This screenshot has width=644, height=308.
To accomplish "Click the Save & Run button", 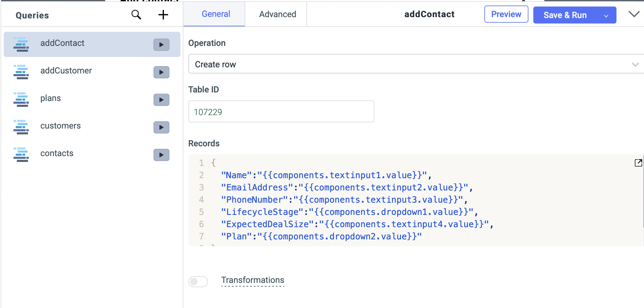I will pyautogui.click(x=565, y=15).
